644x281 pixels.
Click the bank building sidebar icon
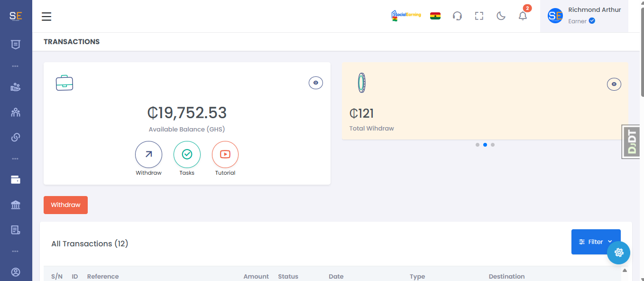tap(16, 205)
